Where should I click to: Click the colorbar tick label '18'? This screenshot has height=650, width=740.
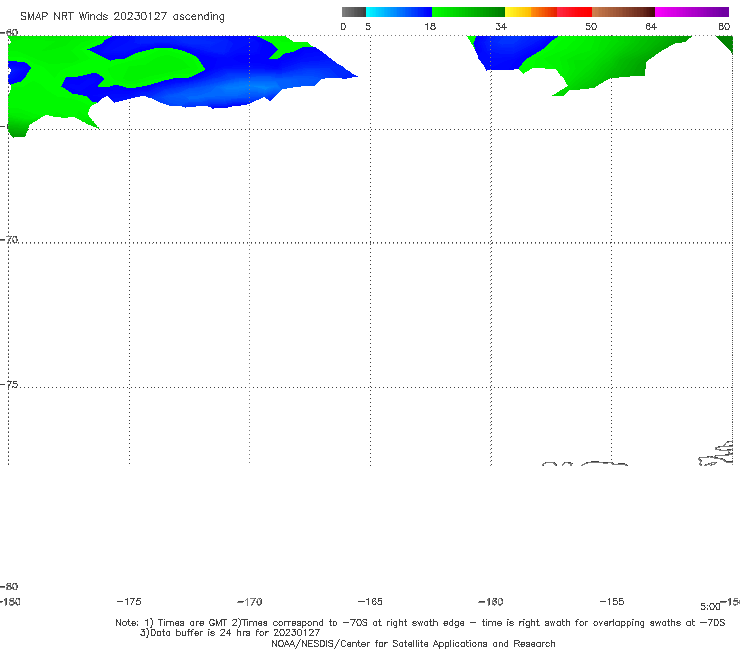(x=430, y=27)
